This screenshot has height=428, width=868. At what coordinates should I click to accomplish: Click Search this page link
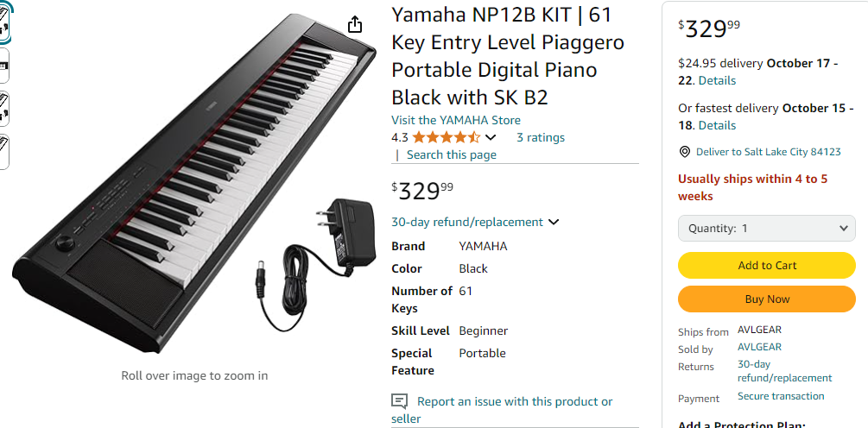tap(451, 154)
